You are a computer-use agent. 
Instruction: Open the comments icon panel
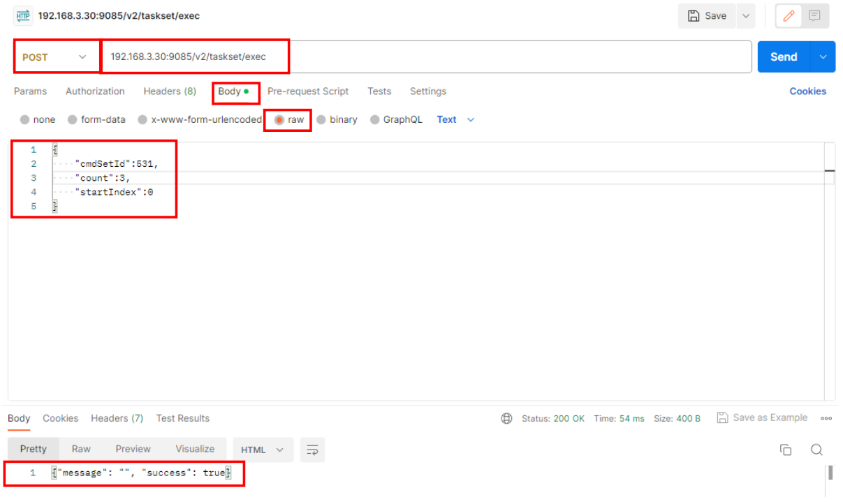click(814, 16)
